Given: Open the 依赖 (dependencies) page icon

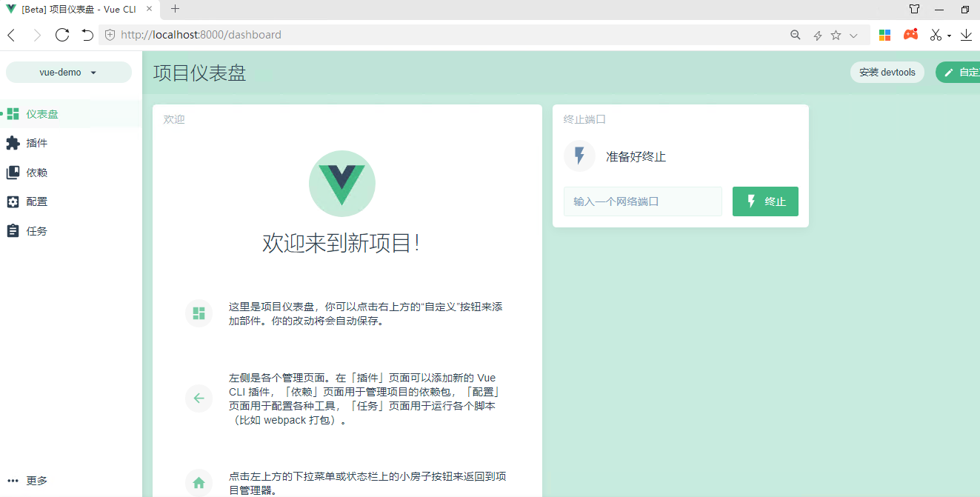Looking at the screenshot, I should [x=13, y=172].
